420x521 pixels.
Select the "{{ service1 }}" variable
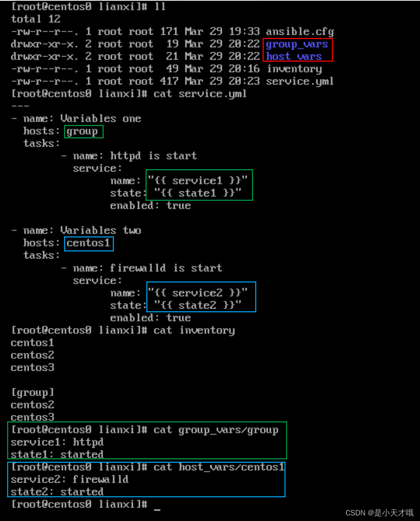198,181
